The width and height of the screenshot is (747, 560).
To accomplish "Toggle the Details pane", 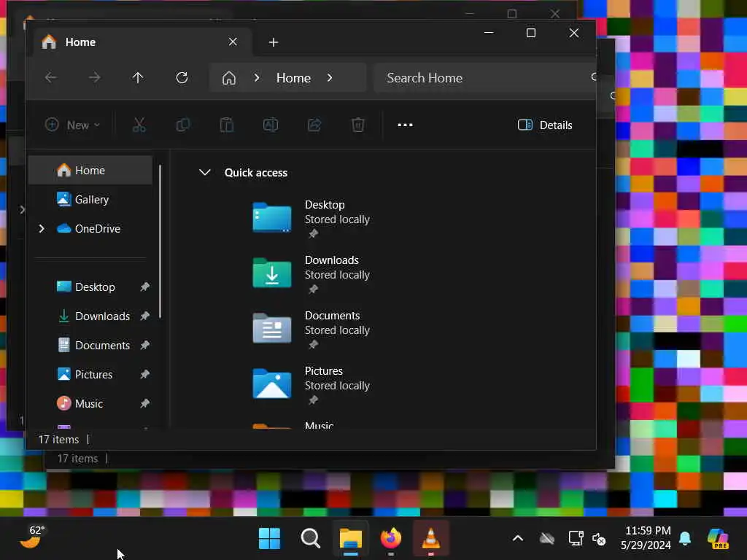I will point(545,125).
